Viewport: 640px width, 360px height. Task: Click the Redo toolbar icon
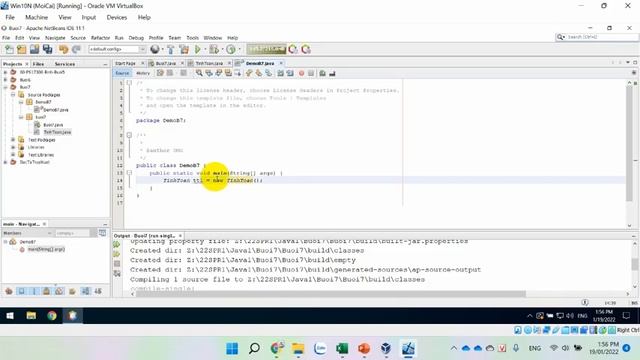click(x=76, y=49)
